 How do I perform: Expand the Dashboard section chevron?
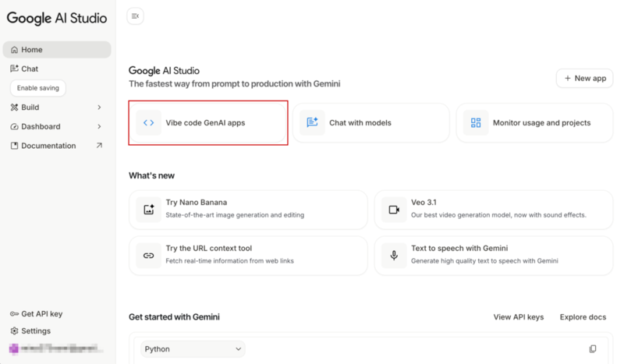coord(99,126)
